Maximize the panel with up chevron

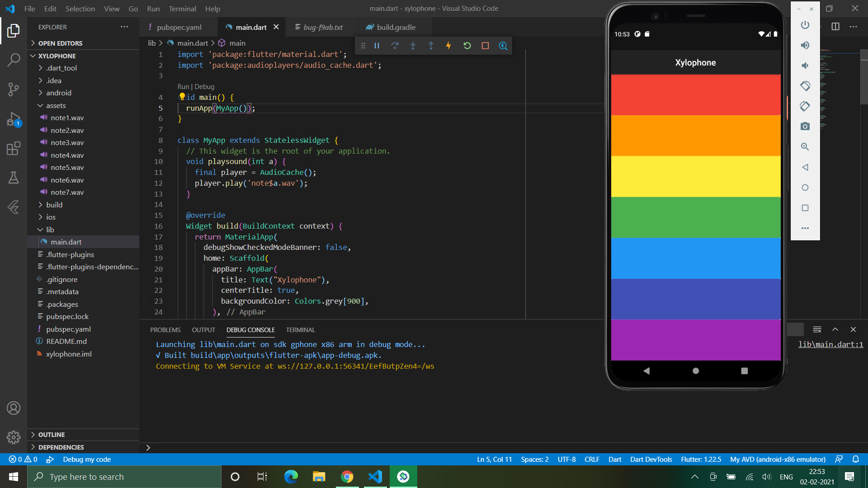835,329
